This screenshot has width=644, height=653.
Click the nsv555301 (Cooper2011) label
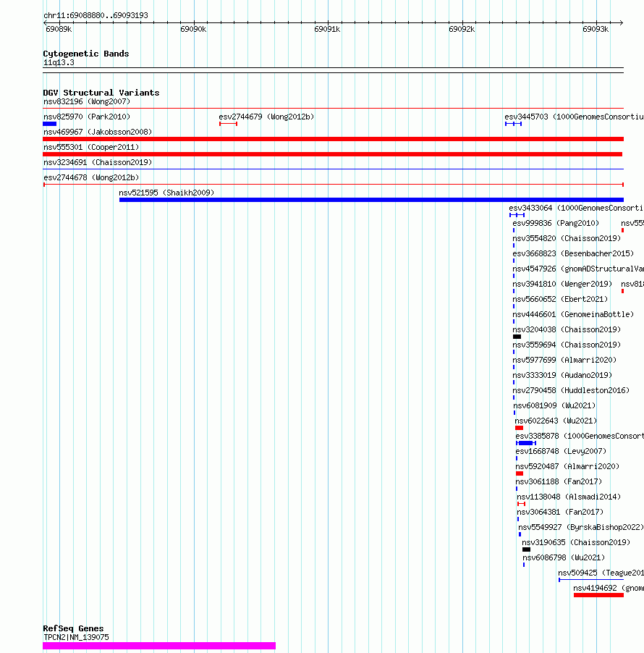coord(91,148)
